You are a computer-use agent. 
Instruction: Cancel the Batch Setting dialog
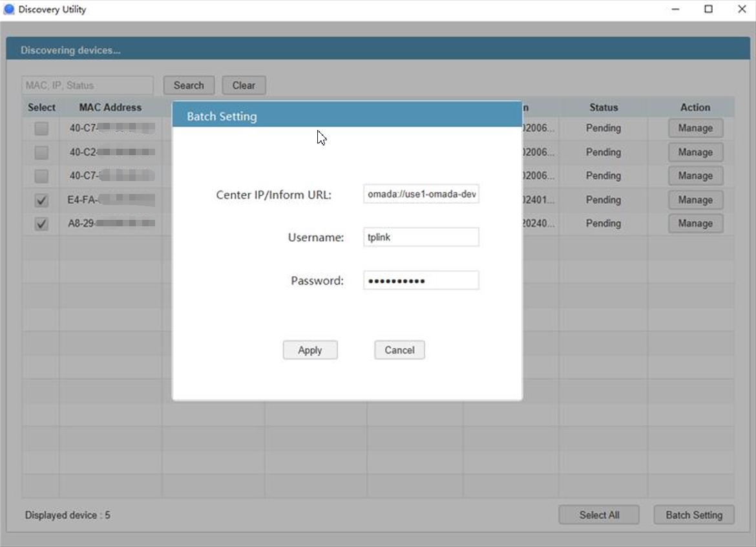coord(399,350)
